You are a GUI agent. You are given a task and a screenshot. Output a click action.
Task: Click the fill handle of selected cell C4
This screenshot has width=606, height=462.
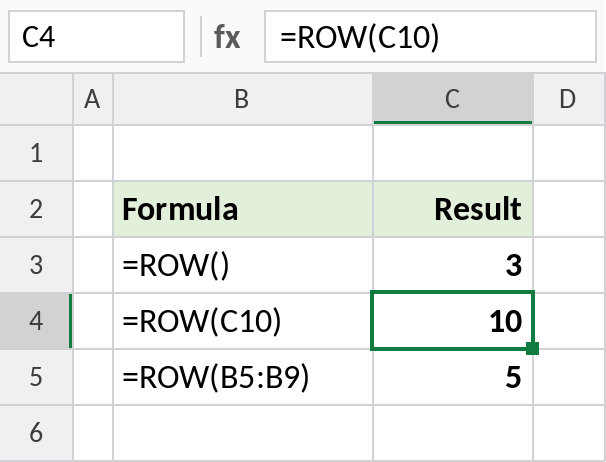[533, 348]
